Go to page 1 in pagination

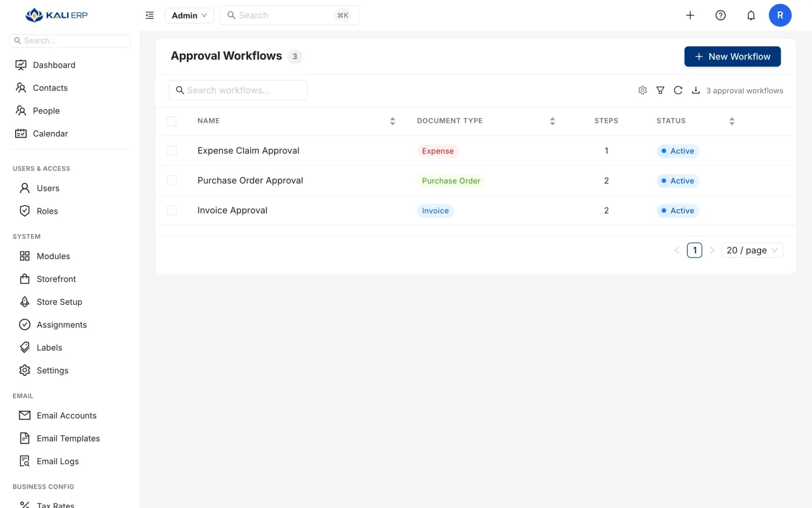coord(695,250)
